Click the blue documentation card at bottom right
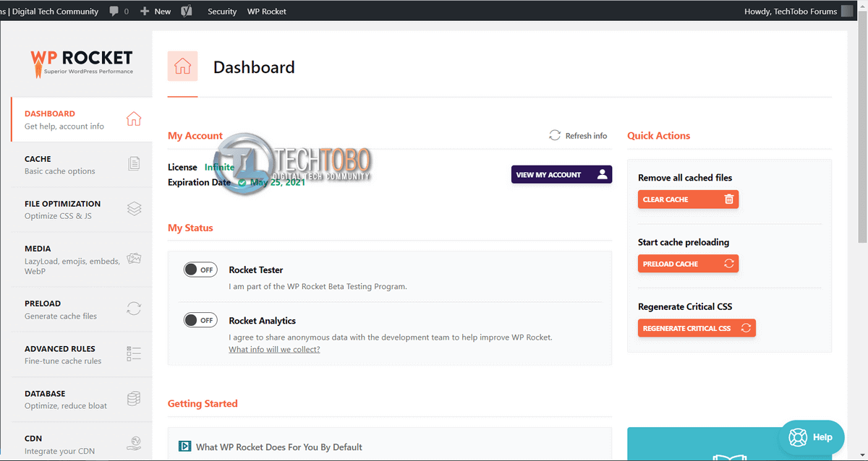The width and height of the screenshot is (868, 461). pos(729,444)
